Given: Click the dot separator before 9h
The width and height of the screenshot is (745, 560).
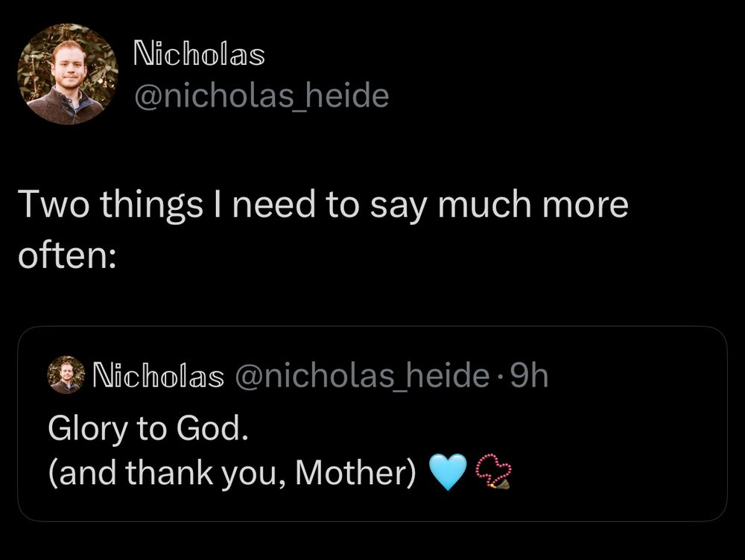Looking at the screenshot, I should point(499,376).
